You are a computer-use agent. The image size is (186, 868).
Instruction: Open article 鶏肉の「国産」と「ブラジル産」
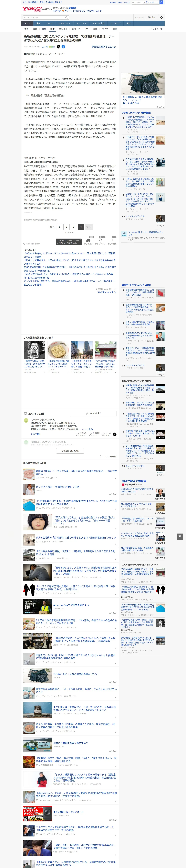76,473
